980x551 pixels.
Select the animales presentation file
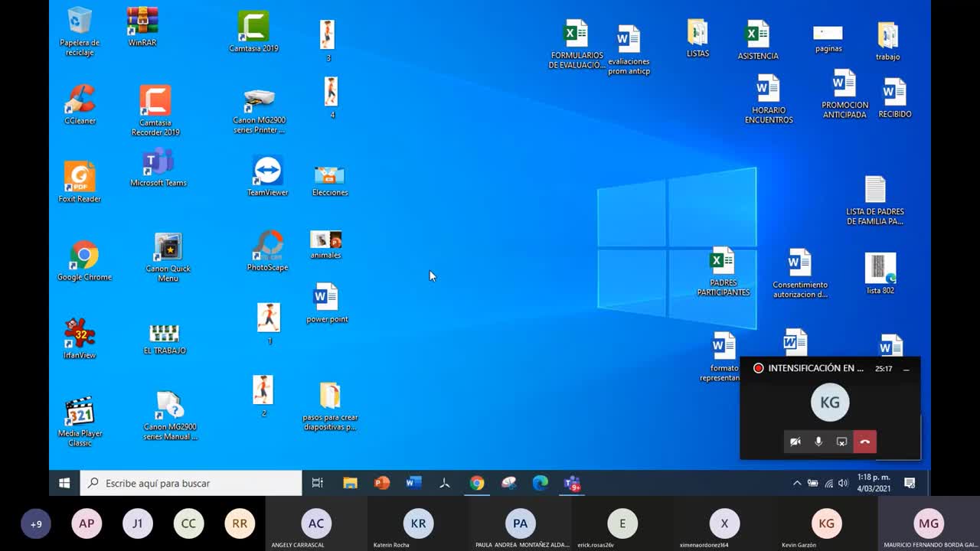click(326, 245)
